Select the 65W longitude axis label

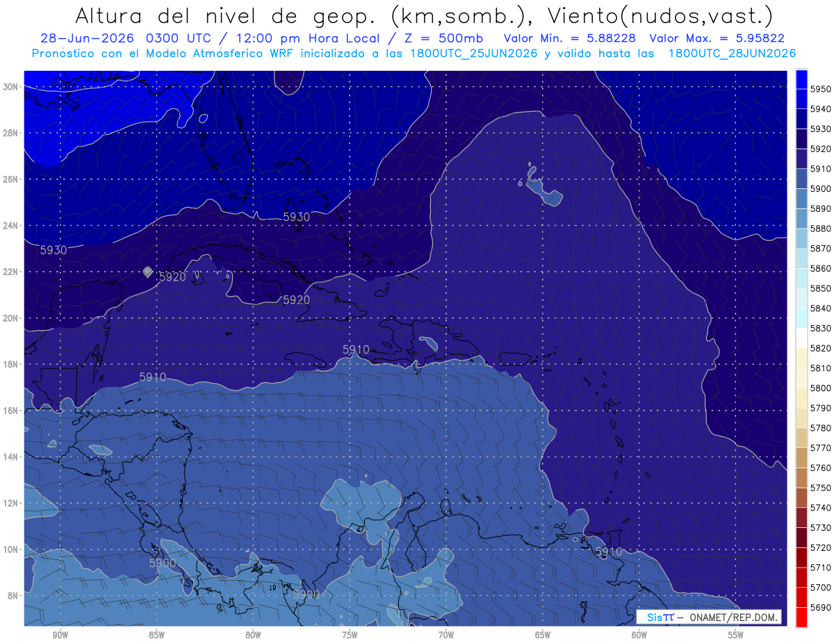pos(543,636)
